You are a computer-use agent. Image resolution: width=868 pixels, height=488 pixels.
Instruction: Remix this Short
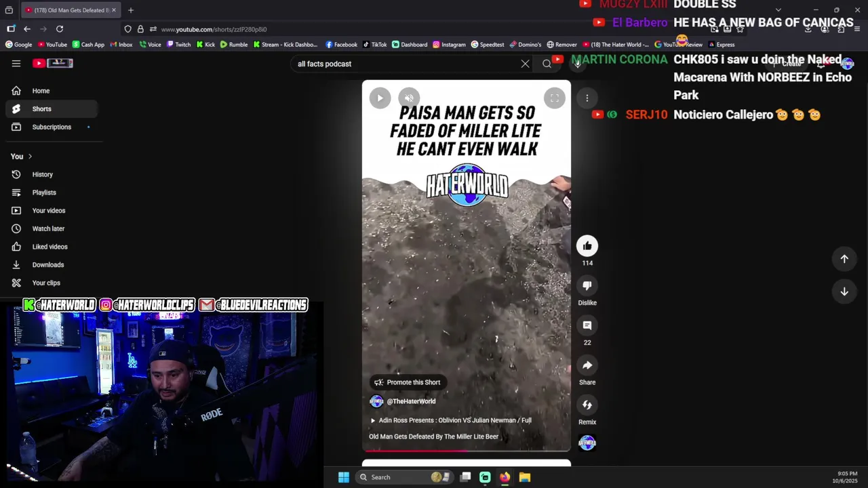point(587,405)
